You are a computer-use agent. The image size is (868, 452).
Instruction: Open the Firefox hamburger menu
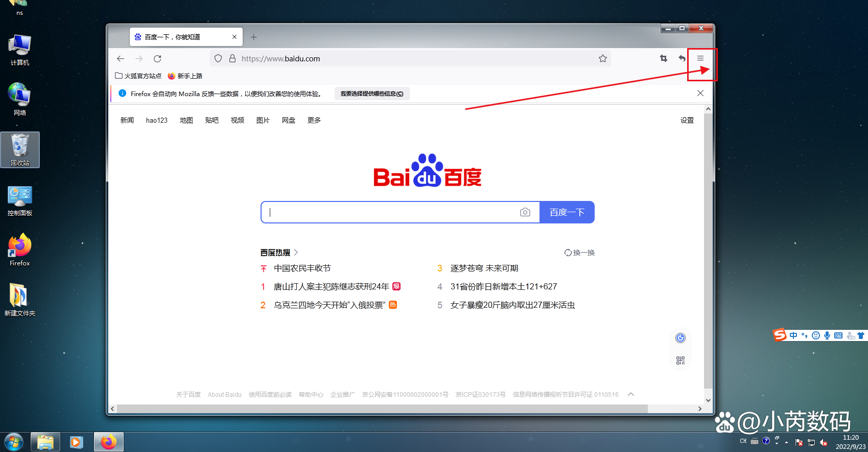700,58
